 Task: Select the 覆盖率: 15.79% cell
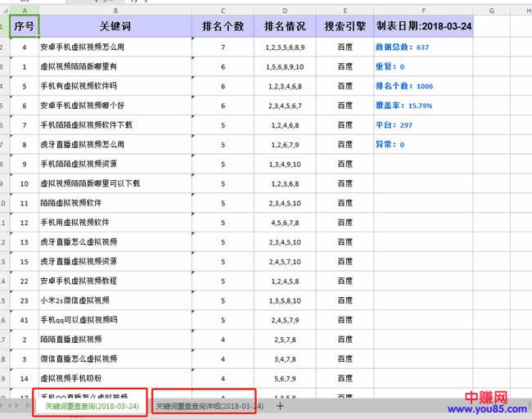[x=423, y=106]
